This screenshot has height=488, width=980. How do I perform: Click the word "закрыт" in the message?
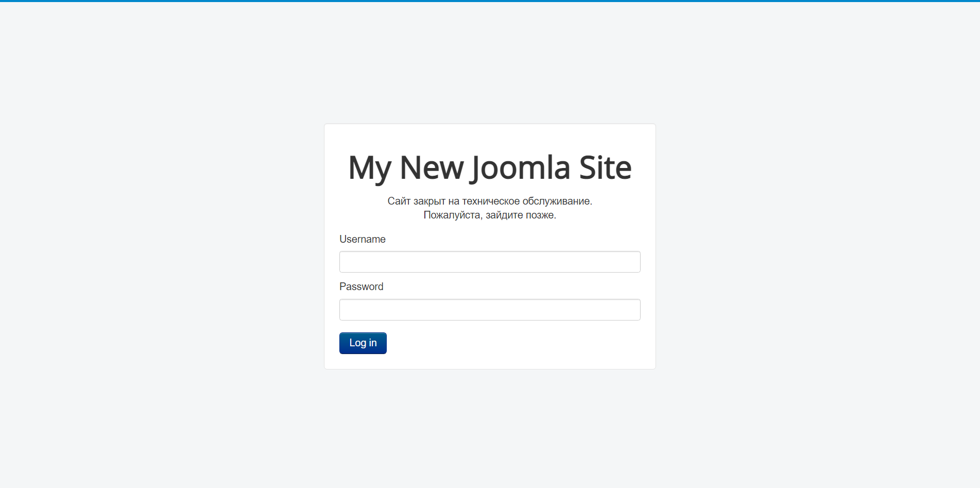coord(429,201)
